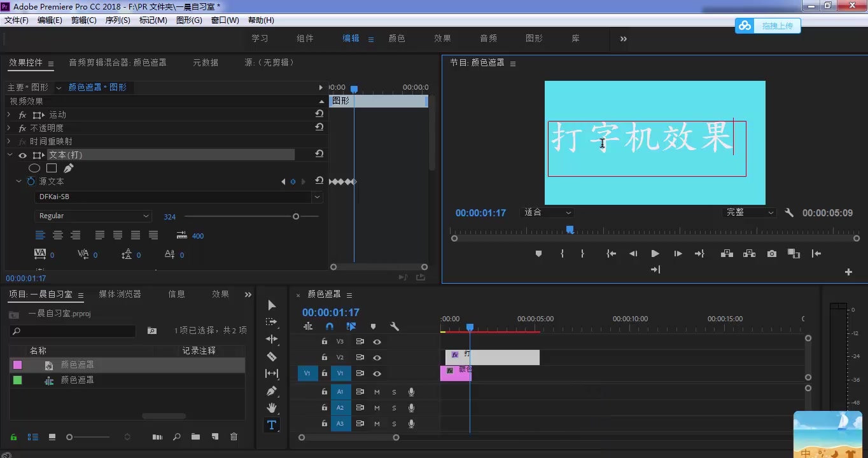The height and width of the screenshot is (458, 868).
Task: Open Program monitor settings wrench
Action: click(789, 213)
